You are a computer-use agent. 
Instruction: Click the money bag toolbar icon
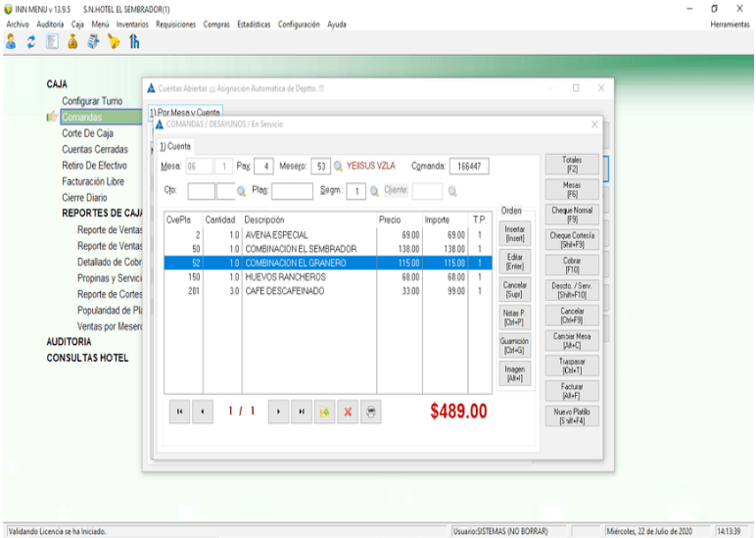(72, 42)
